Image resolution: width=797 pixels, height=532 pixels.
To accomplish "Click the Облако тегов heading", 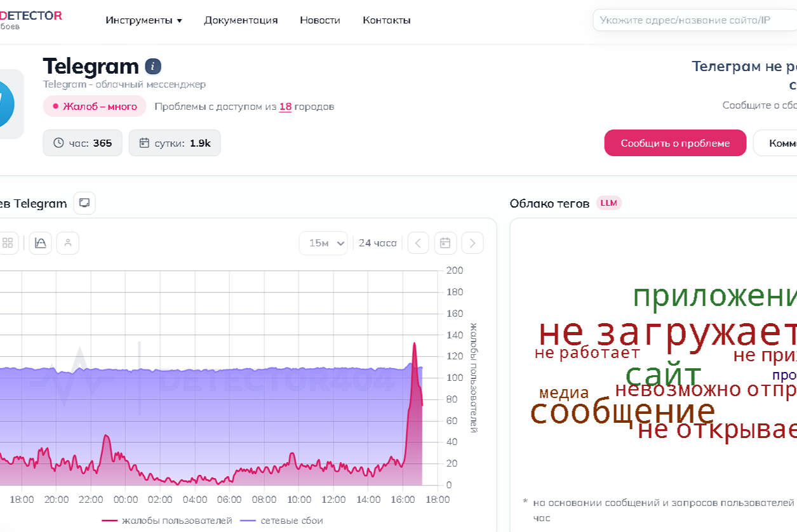I will click(x=550, y=203).
